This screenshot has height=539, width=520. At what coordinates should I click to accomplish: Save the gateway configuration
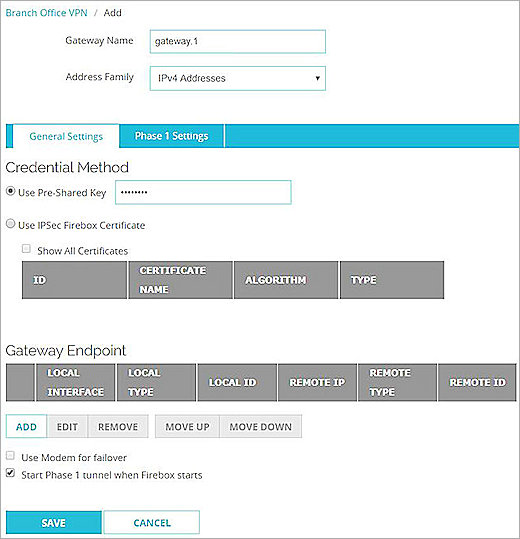coord(54,522)
